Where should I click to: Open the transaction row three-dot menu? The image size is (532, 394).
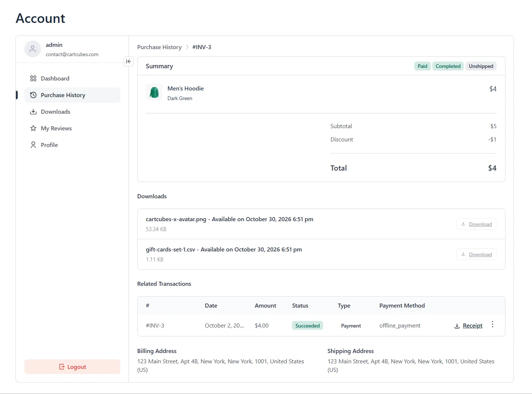point(492,325)
